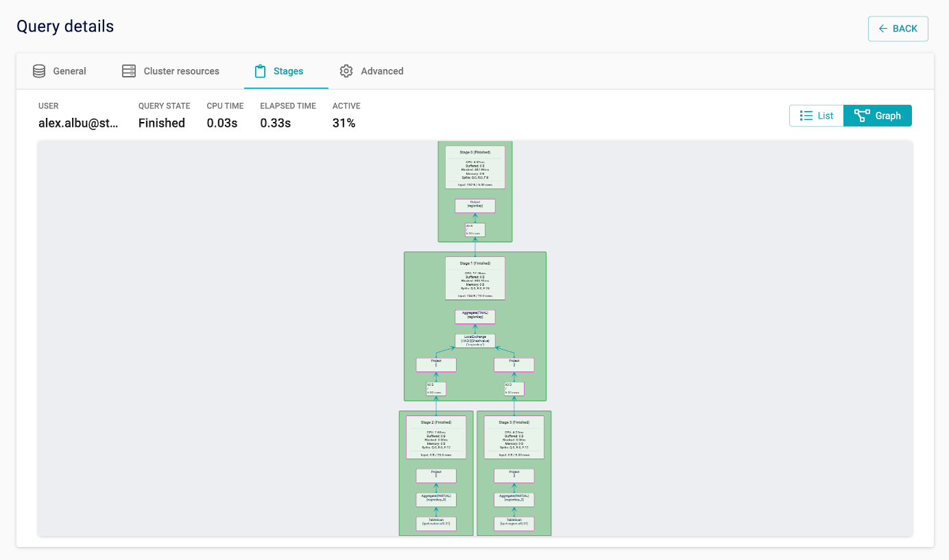Click the LocalExchange hash node in Stage 1
949x560 pixels.
475,340
